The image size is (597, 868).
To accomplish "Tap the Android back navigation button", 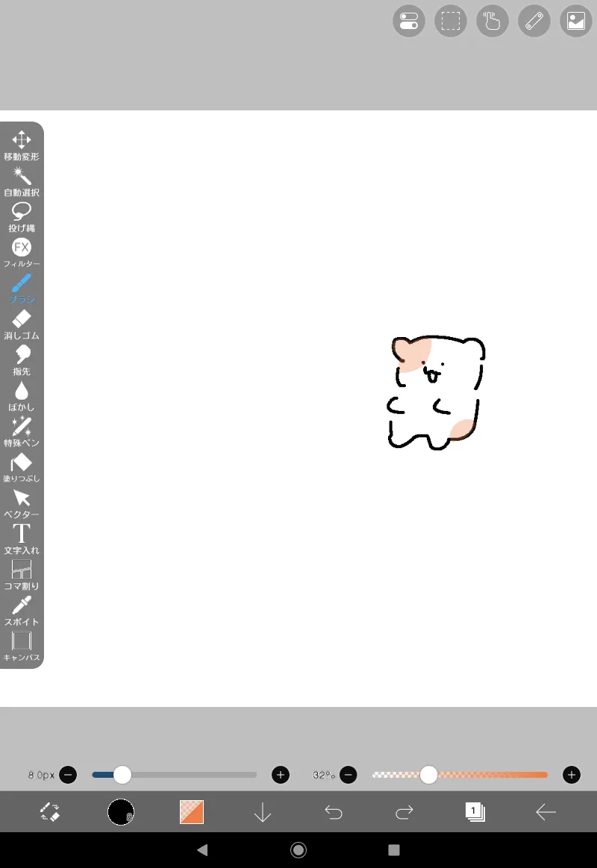I will pos(203,850).
